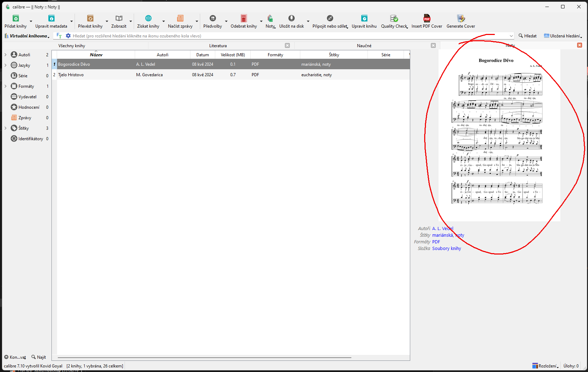Click the Bogorodice Děvo cover thumbnail
Image resolution: width=588 pixels, height=372 pixels.
pyautogui.click(x=499, y=135)
